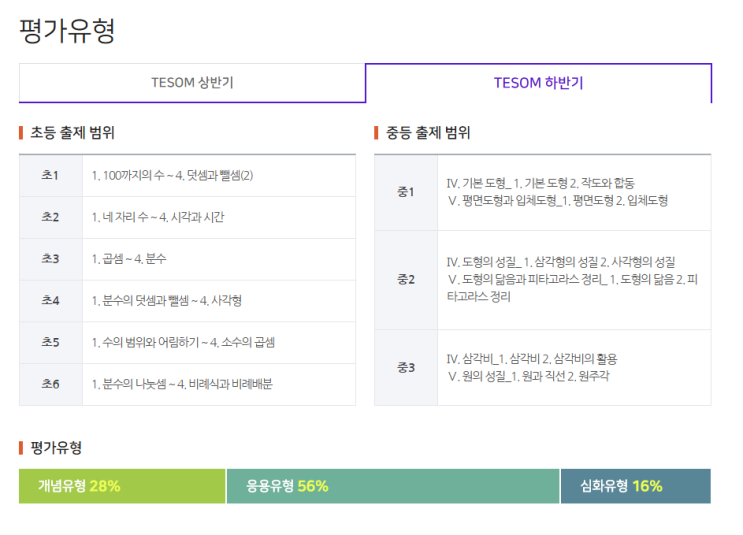This screenshot has height=535, width=743.
Task: Click the 중등 출제 범위 heading
Action: (x=428, y=132)
